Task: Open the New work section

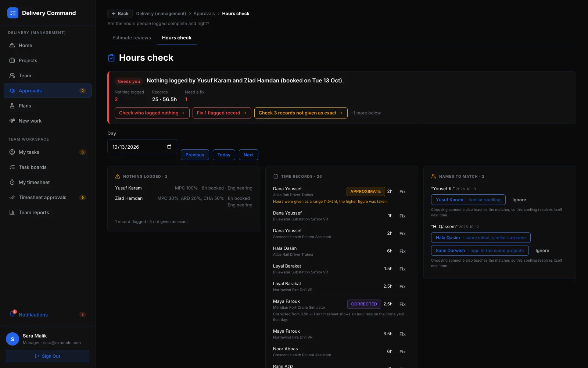Action: click(x=47, y=121)
